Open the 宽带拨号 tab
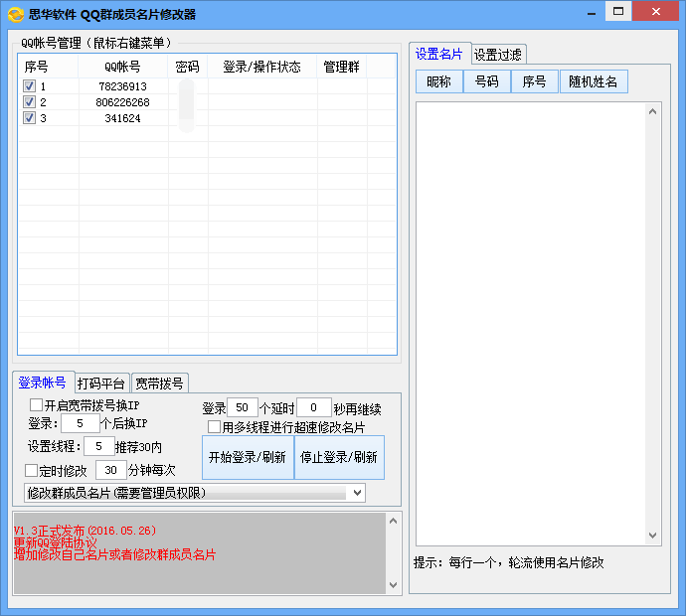686x616 pixels. (x=160, y=384)
